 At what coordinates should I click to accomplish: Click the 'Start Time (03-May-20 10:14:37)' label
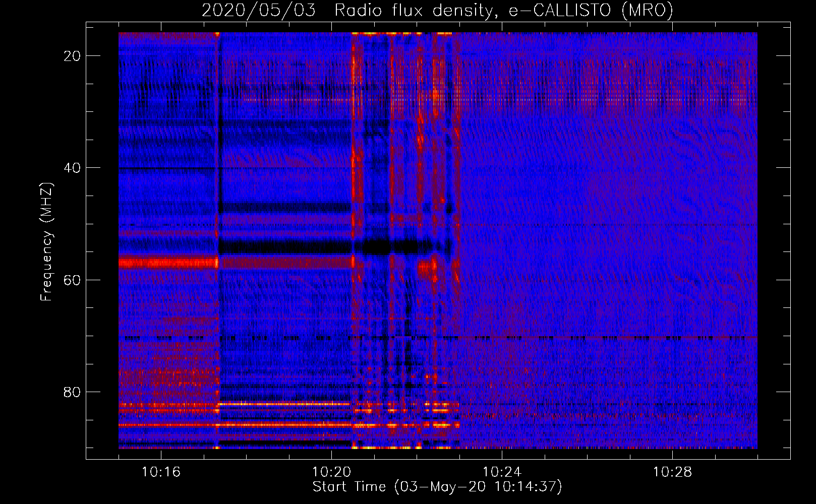click(x=437, y=487)
